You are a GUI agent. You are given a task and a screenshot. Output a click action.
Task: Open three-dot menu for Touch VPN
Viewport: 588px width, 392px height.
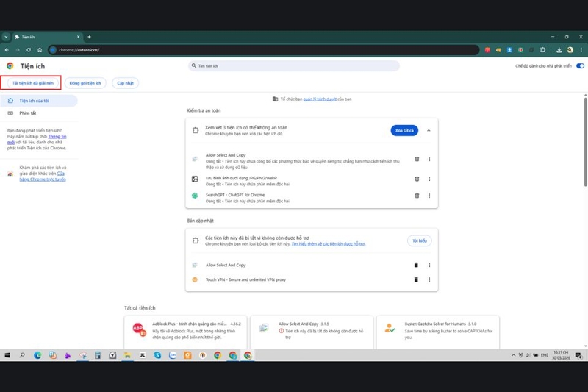pyautogui.click(x=429, y=279)
